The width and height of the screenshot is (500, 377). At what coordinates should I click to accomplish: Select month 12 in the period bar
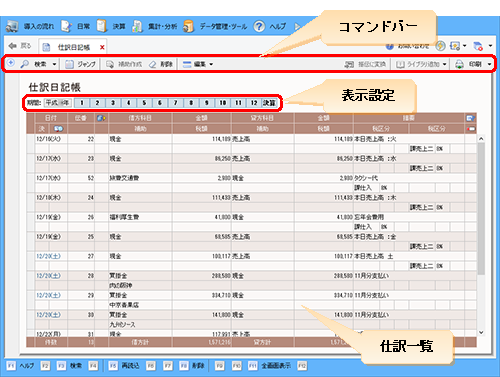254,103
